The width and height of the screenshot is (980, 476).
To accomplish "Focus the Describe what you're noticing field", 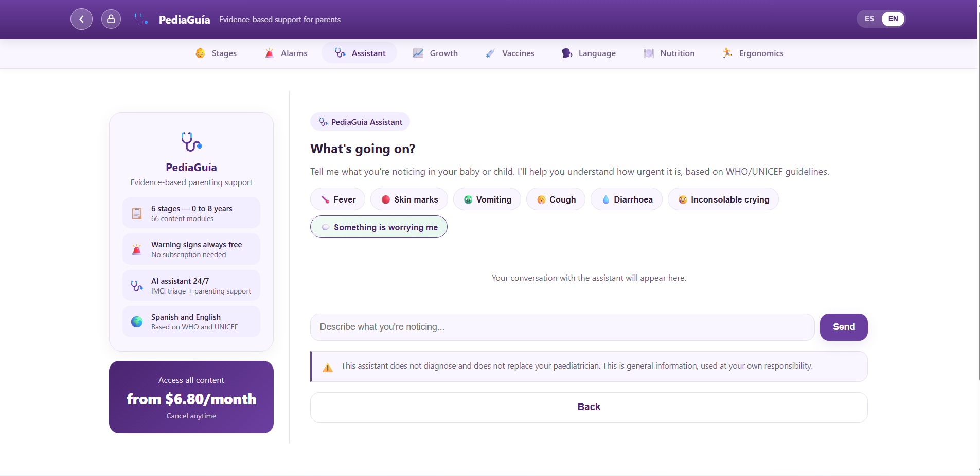I will point(562,327).
